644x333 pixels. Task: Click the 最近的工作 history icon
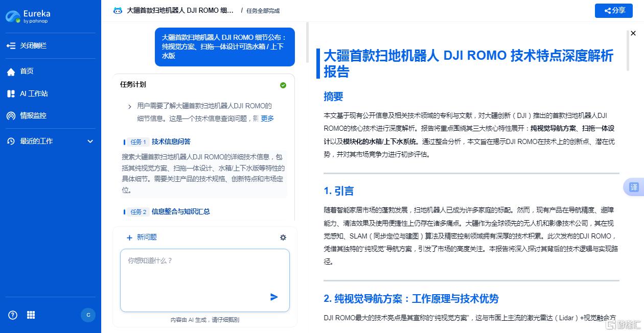point(11,141)
